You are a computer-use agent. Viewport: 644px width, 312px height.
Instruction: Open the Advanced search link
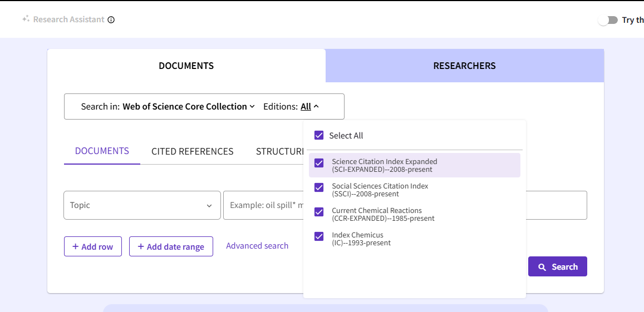[257, 246]
